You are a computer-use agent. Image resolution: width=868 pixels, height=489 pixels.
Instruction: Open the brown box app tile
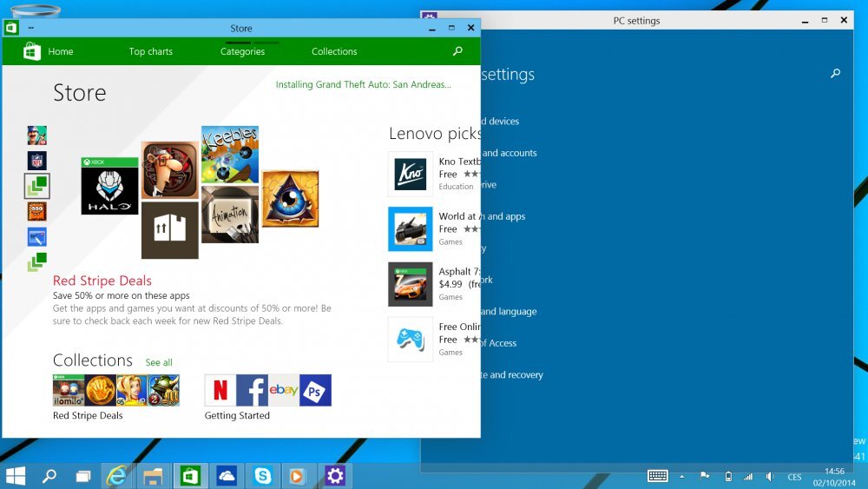coord(170,230)
